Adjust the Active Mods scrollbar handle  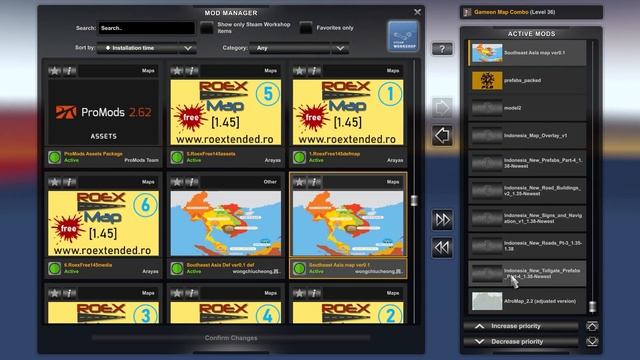pos(592,306)
